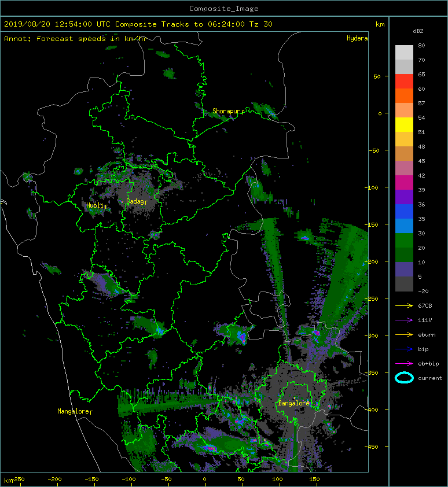The image size is (448, 487).
Task: Click the 67CB legend label
Action: [x=425, y=306]
